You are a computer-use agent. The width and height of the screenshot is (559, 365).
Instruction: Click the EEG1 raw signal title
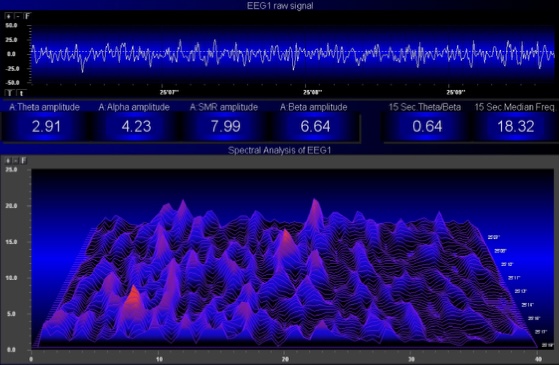280,6
